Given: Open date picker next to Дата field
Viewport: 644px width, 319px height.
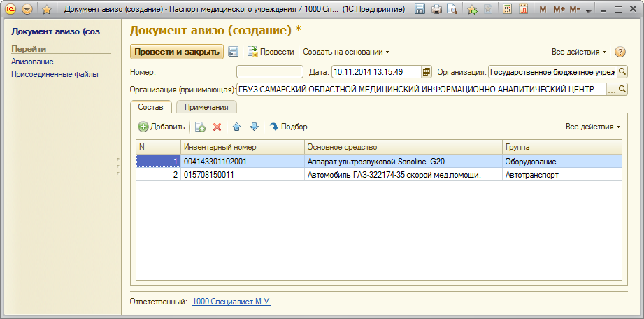Looking at the screenshot, I should pos(427,71).
